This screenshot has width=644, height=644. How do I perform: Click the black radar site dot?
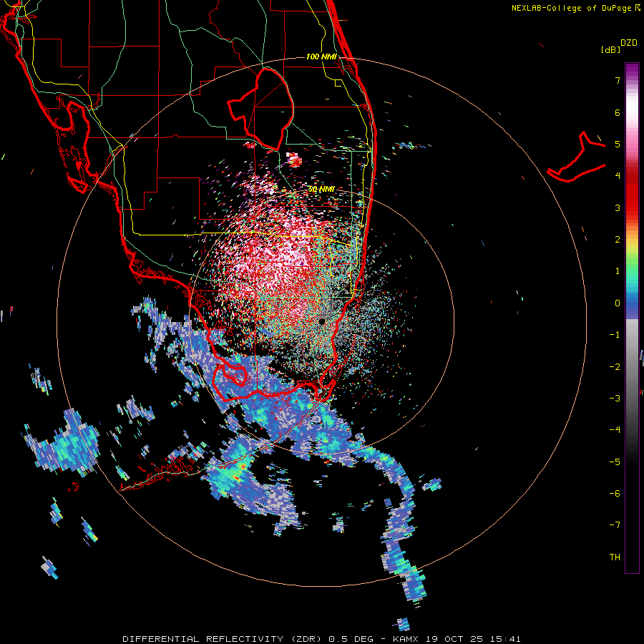click(321, 321)
